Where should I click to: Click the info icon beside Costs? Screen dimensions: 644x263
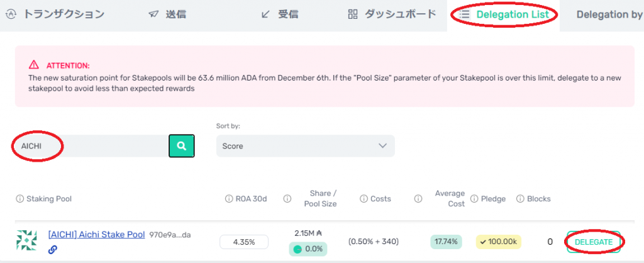click(x=364, y=199)
